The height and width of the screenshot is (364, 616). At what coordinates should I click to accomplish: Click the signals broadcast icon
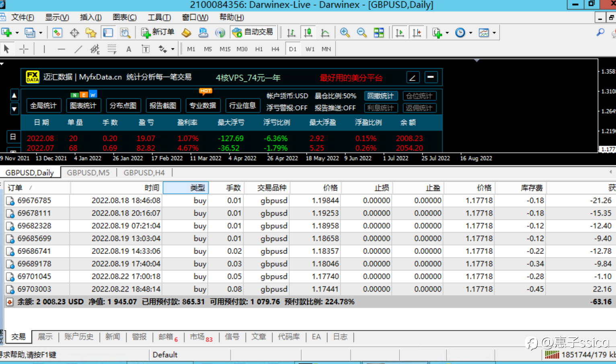(x=220, y=33)
